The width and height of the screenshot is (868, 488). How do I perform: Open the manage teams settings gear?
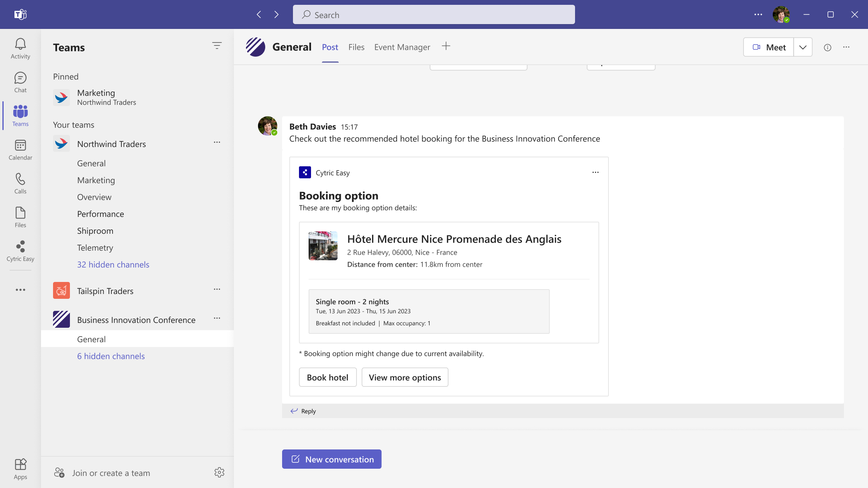pyautogui.click(x=219, y=472)
